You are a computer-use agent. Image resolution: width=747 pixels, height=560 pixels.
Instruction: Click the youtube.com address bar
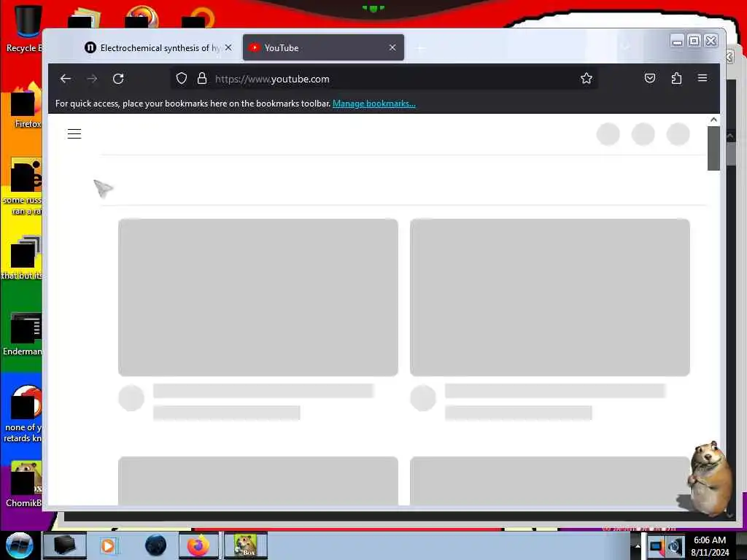[x=384, y=79]
